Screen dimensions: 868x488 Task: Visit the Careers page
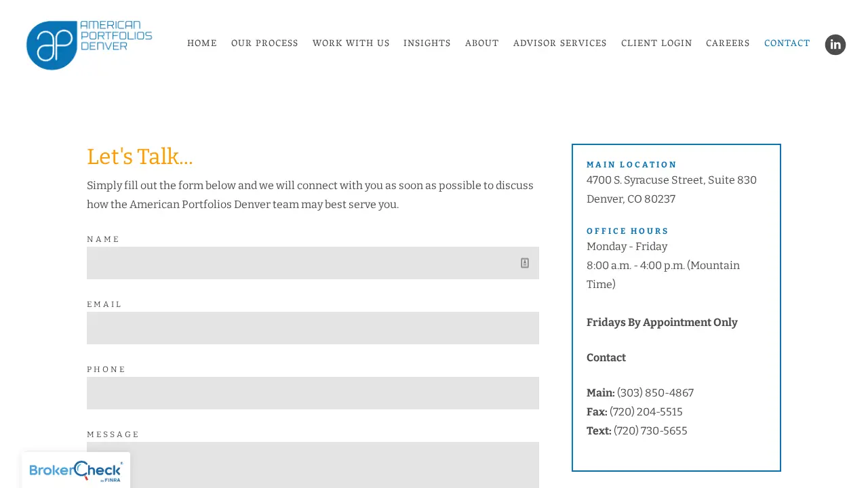tap(728, 43)
